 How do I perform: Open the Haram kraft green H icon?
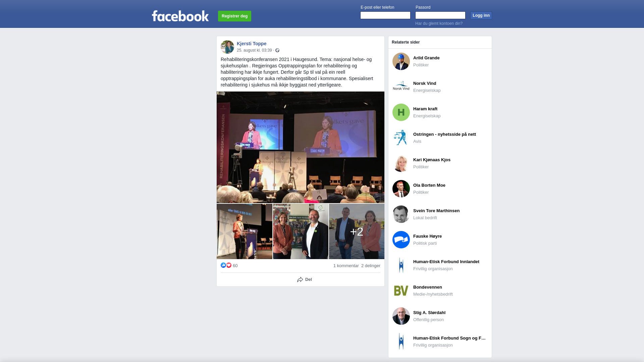[x=401, y=112]
